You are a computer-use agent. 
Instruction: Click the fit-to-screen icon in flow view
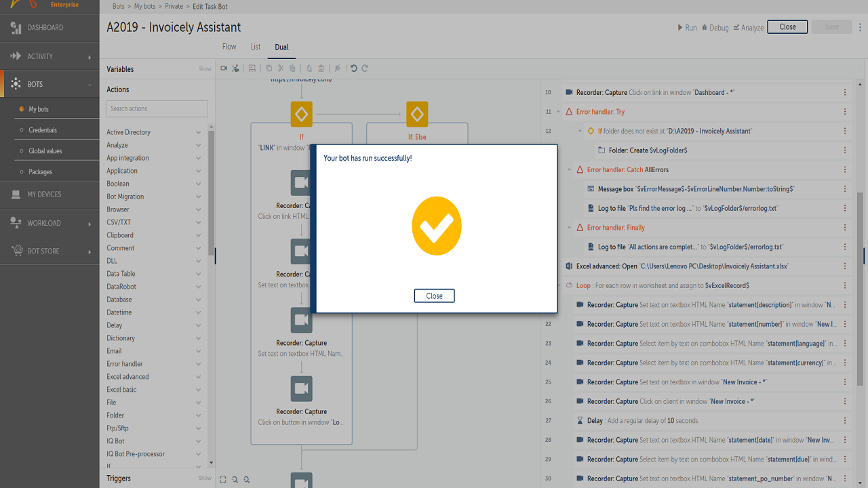point(223,480)
